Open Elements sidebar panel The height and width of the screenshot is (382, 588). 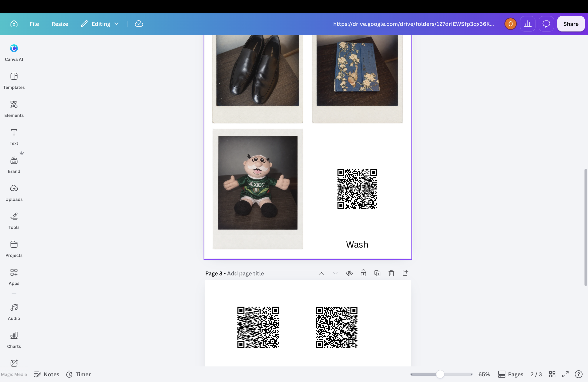point(14,109)
